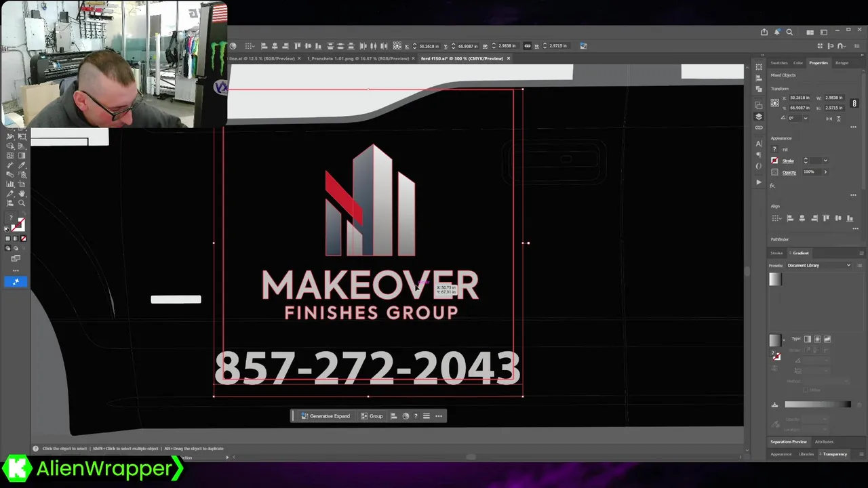Click Horizontal Align Left in Properties Align
868x488 pixels.
pos(789,218)
